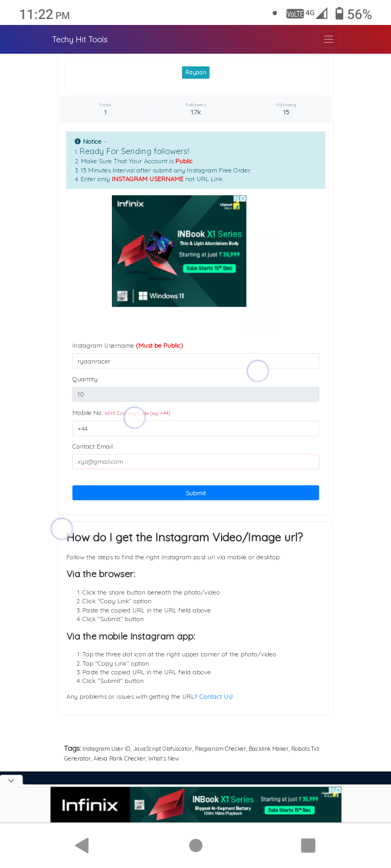Open the Techy Hit Tools site title
This screenshot has height=868, width=391.
pyautogui.click(x=80, y=39)
